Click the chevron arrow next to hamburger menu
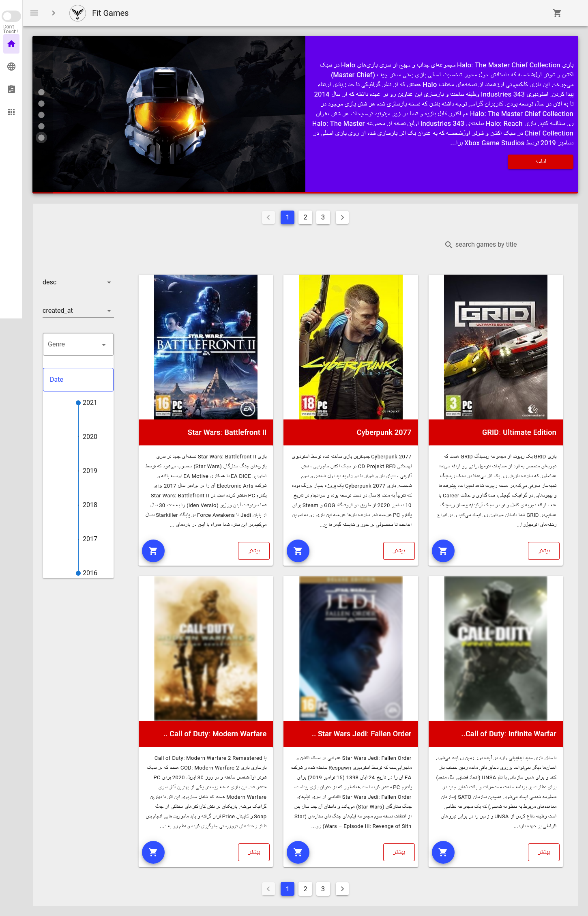Image resolution: width=588 pixels, height=916 pixels. [53, 13]
